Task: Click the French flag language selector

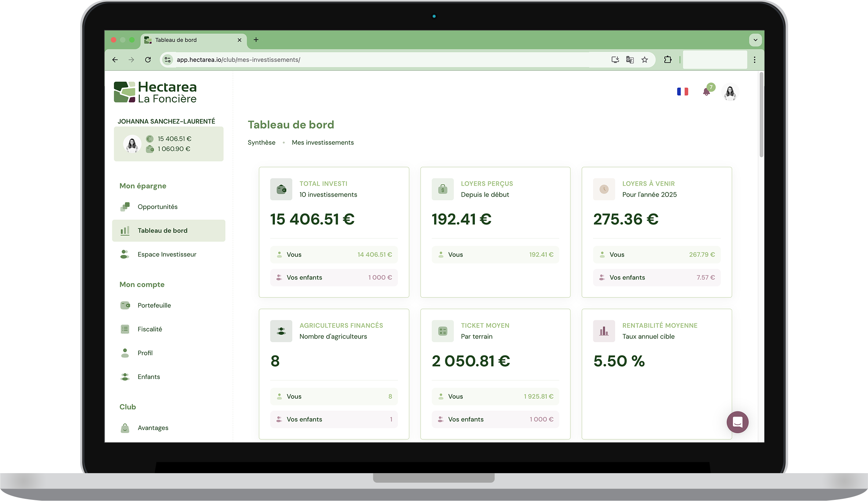Action: 682,92
